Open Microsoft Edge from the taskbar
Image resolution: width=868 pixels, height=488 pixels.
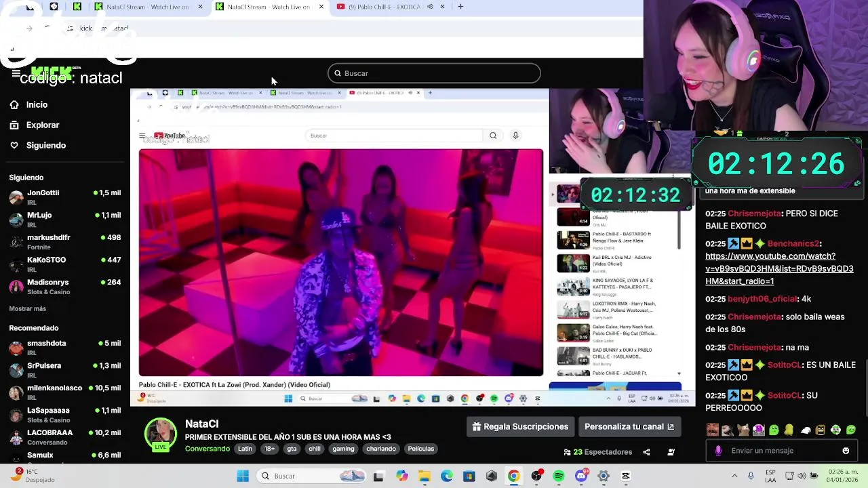pos(447,476)
